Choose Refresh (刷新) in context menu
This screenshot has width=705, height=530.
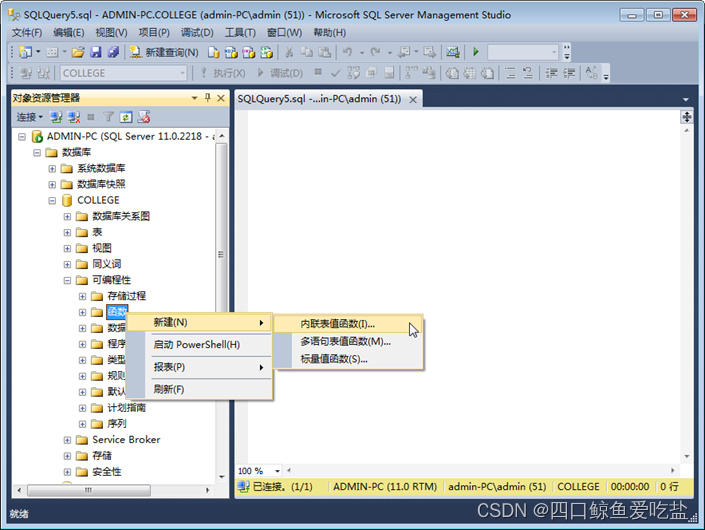click(x=200, y=389)
